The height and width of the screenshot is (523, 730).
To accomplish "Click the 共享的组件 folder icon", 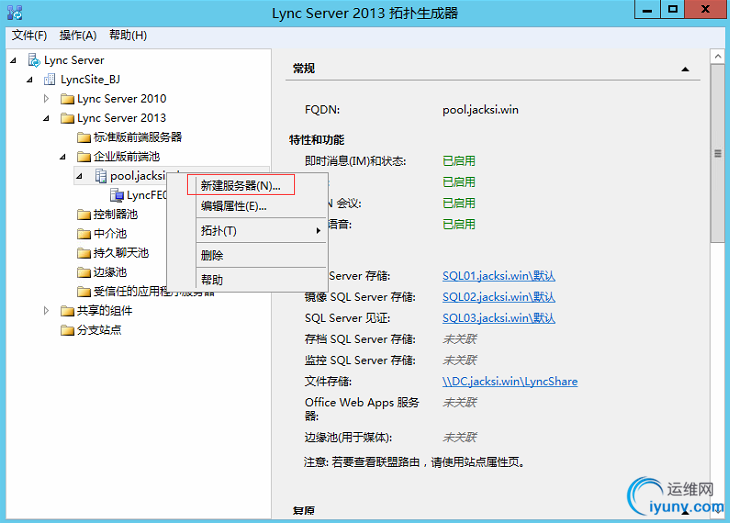I will coord(68,311).
